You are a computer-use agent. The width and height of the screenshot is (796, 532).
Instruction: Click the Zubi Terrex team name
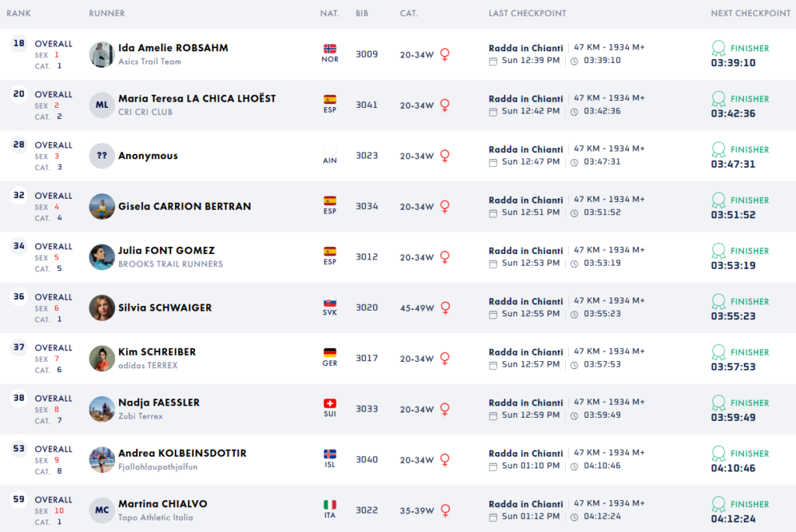pyautogui.click(x=141, y=416)
